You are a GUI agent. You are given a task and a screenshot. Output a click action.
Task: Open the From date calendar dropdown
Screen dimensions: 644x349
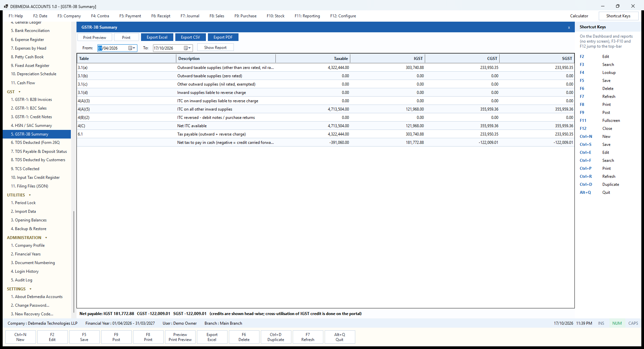pos(132,48)
